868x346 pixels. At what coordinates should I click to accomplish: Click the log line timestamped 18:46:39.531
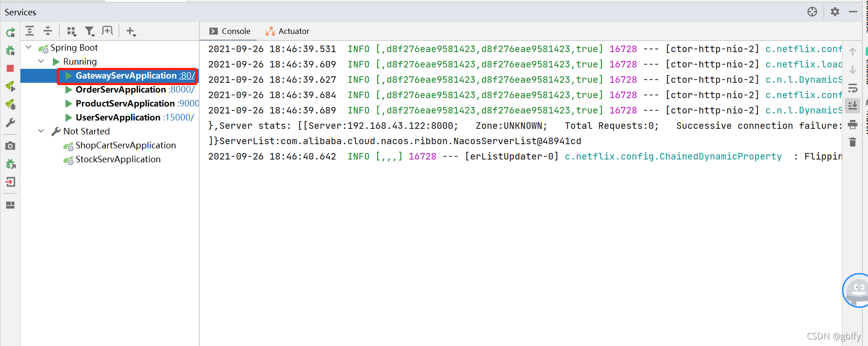point(525,49)
